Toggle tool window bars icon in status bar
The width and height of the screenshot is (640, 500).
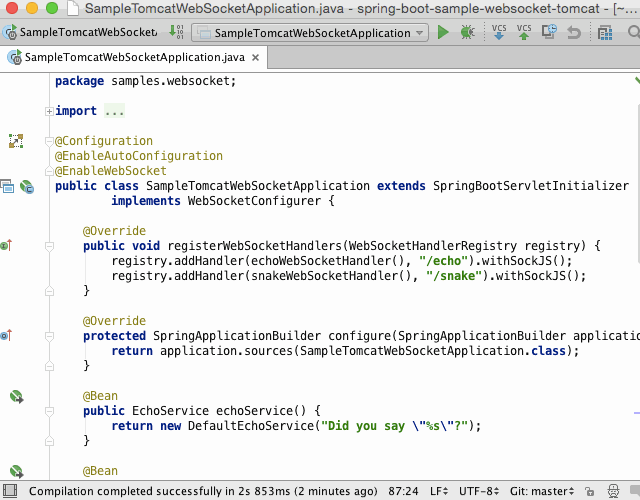[10, 491]
